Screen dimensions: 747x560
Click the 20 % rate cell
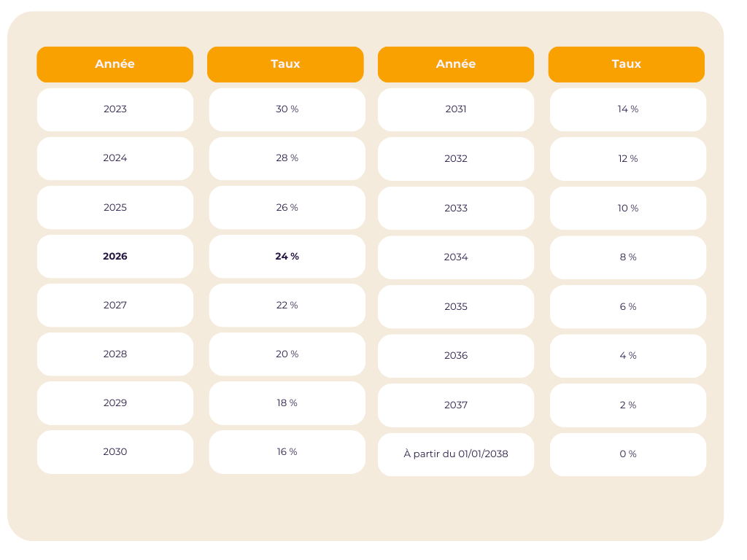click(x=287, y=354)
